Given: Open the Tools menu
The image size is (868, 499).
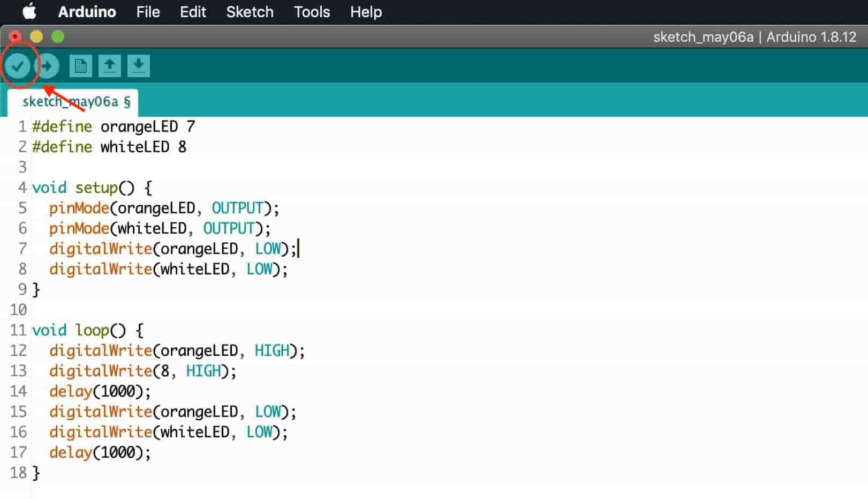Looking at the screenshot, I should 312,12.
